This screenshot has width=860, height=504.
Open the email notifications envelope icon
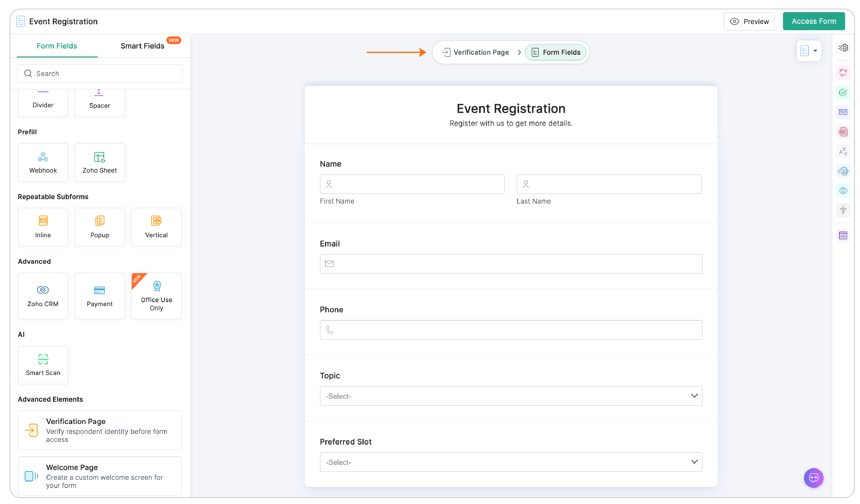click(x=843, y=112)
